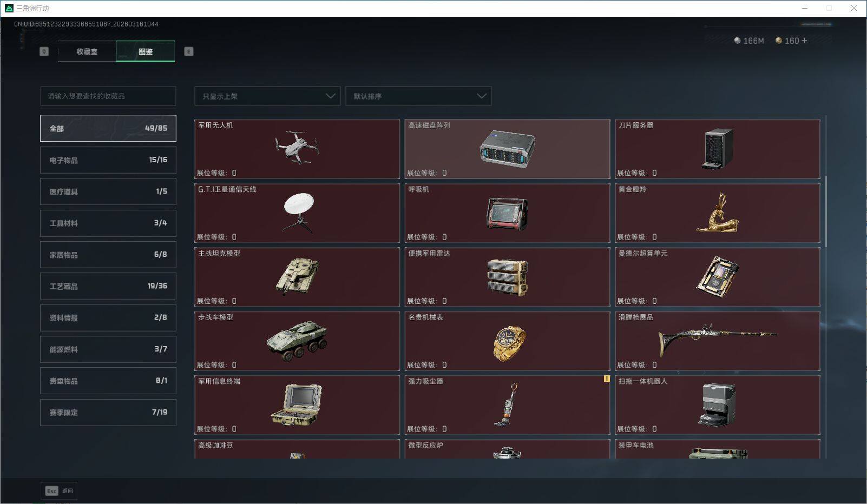Select the 赛季限定 category

click(108, 412)
